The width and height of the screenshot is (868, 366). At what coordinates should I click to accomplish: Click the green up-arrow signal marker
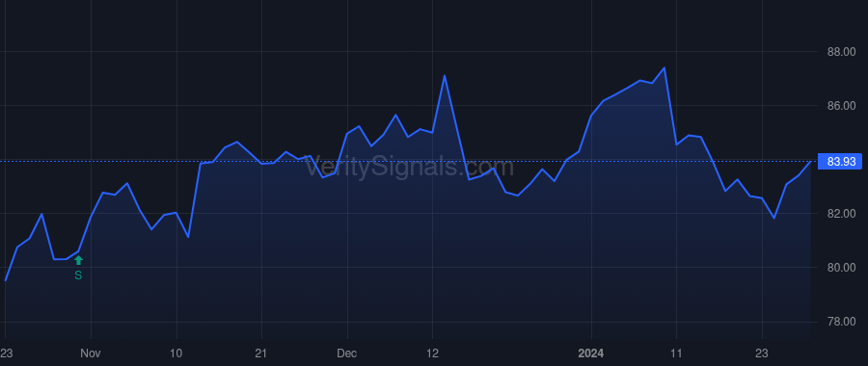pyautogui.click(x=79, y=260)
